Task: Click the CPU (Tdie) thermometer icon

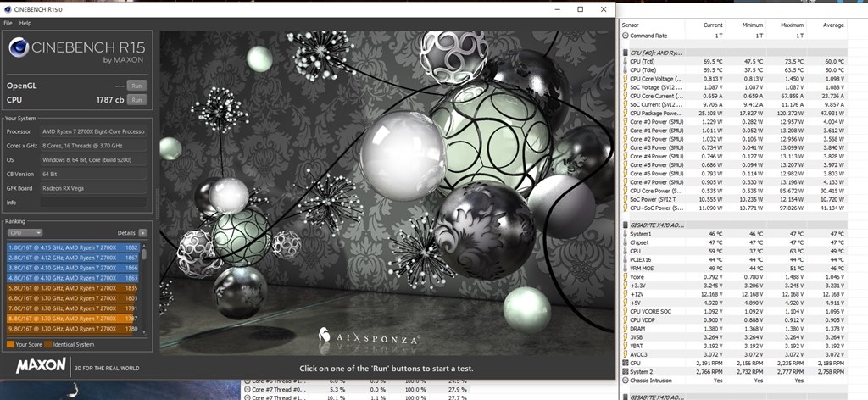Action: [625, 70]
